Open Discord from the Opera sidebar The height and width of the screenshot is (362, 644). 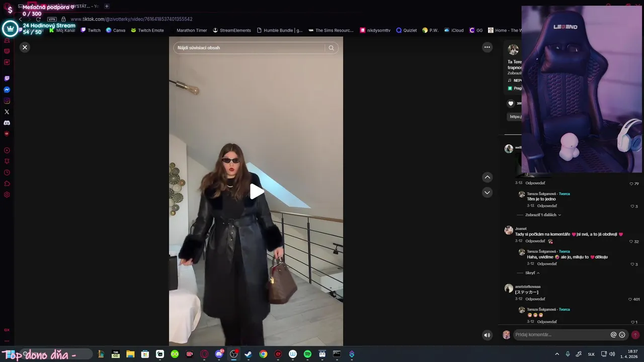point(7,123)
